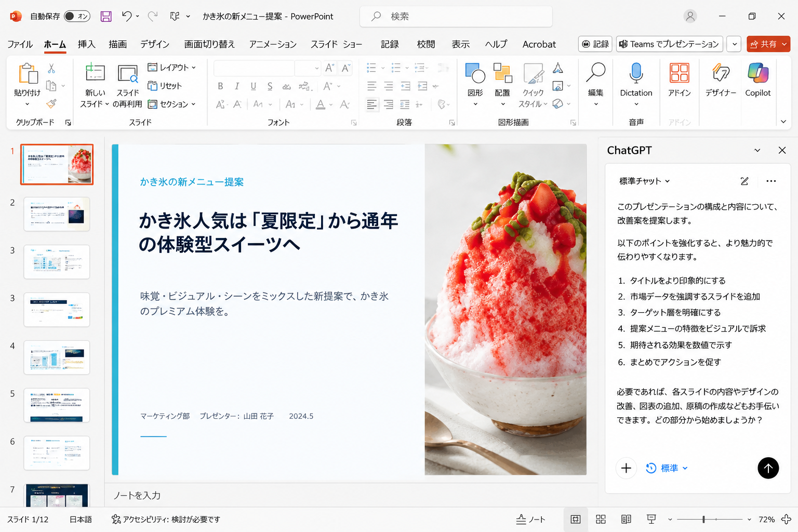Expand the 共有 share dropdown arrow
The image size is (798, 532).
click(784, 44)
